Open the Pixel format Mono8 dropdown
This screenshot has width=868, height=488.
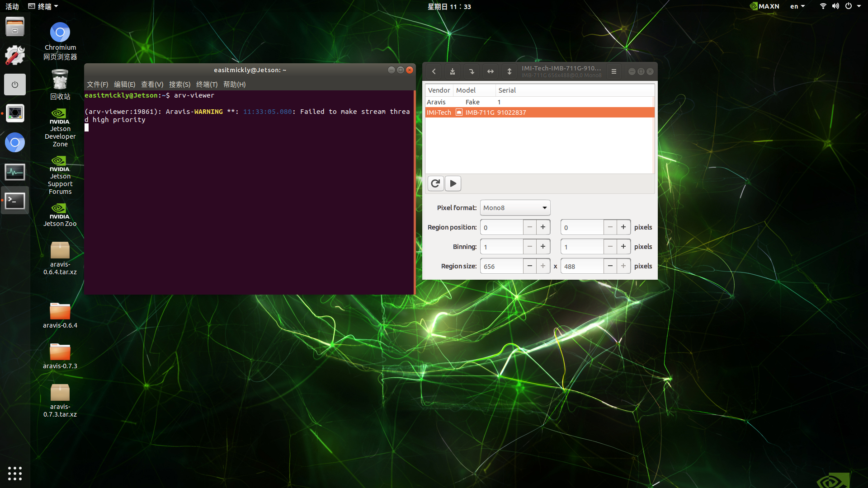coord(515,208)
